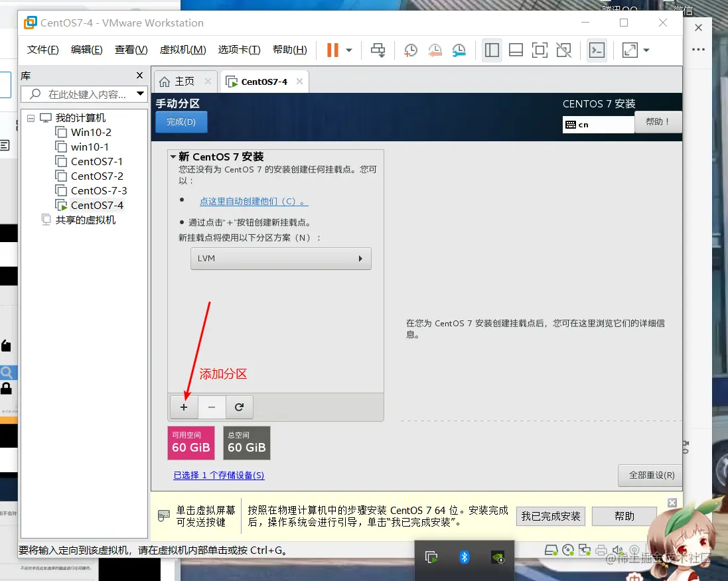Click 点这里自动创建他们 link

click(x=254, y=202)
